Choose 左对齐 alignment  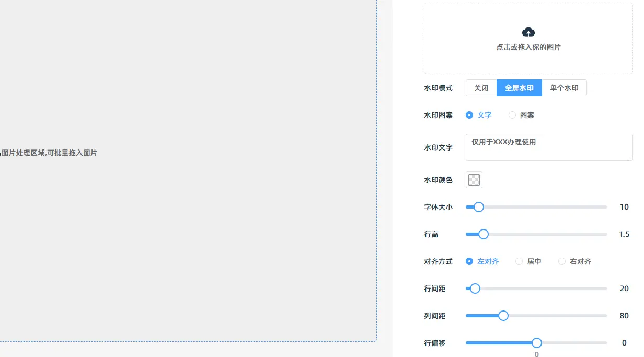[469, 261]
